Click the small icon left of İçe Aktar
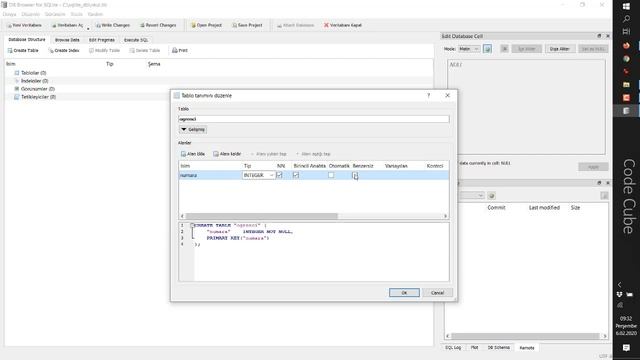640x360 pixels. 504,49
